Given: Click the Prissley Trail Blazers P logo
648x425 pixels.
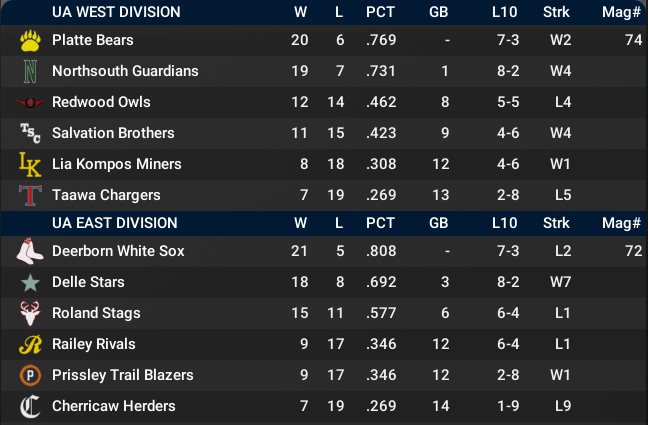Looking at the screenshot, I should pyautogui.click(x=30, y=376).
